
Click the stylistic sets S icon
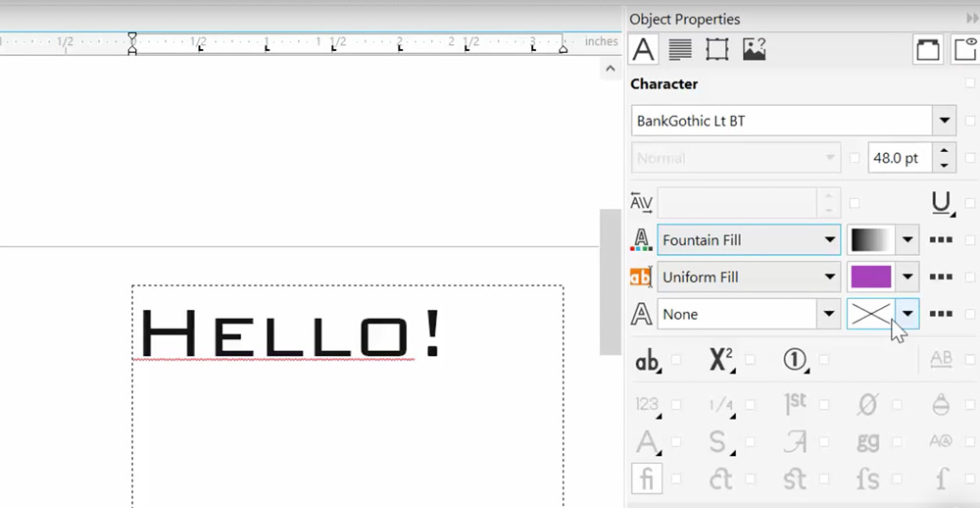point(721,442)
